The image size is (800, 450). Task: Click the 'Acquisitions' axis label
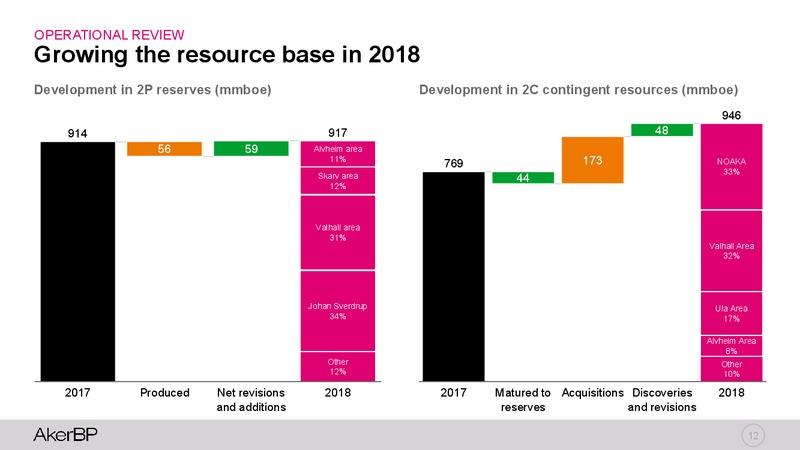[x=592, y=393]
